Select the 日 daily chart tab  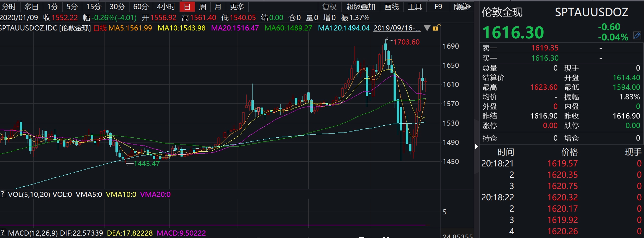pyautogui.click(x=187, y=7)
